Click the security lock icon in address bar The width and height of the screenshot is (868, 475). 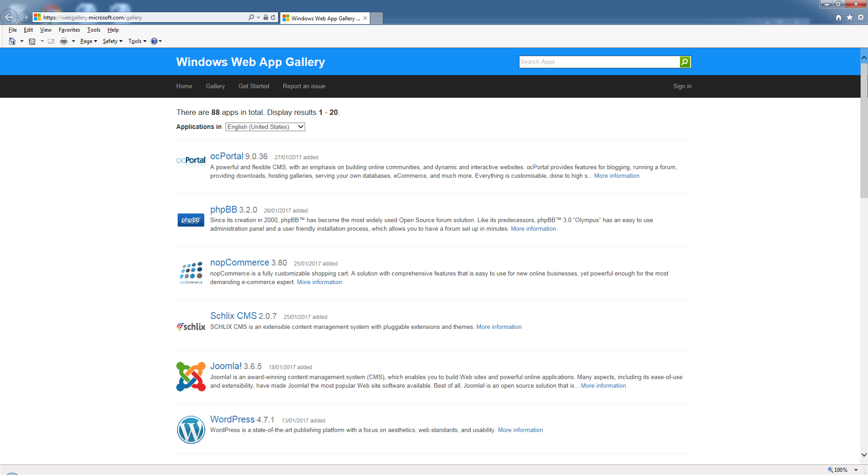click(266, 18)
